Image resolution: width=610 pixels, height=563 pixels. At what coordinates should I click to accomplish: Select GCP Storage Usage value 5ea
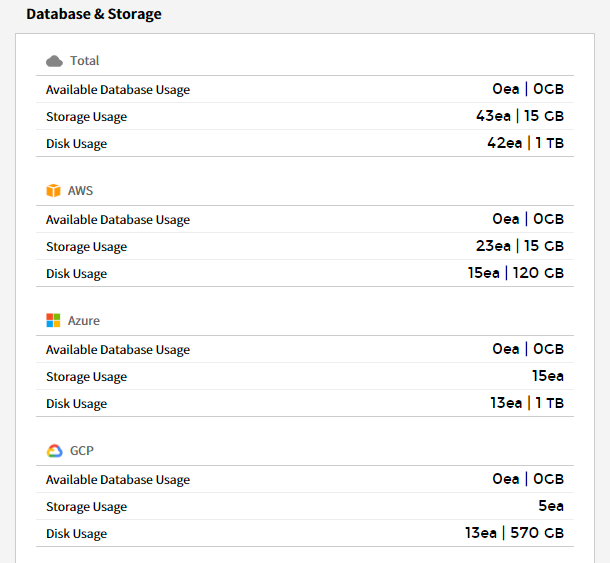point(551,507)
